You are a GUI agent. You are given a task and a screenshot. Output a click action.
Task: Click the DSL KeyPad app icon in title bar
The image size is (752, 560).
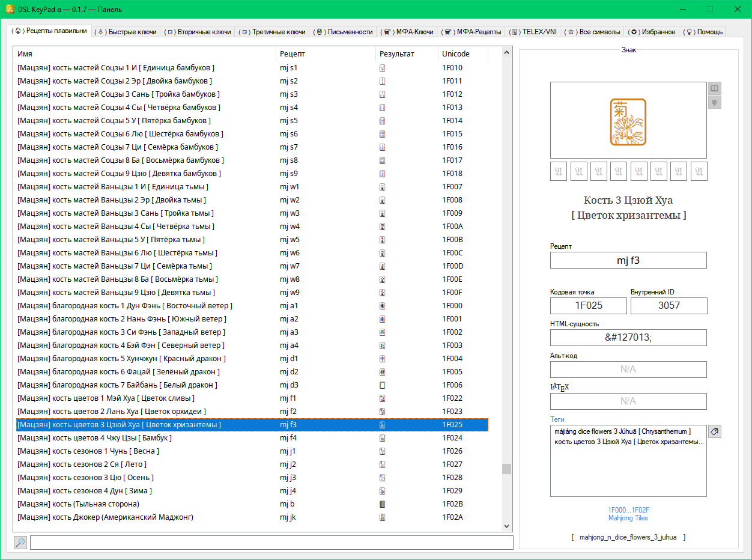pyautogui.click(x=10, y=9)
